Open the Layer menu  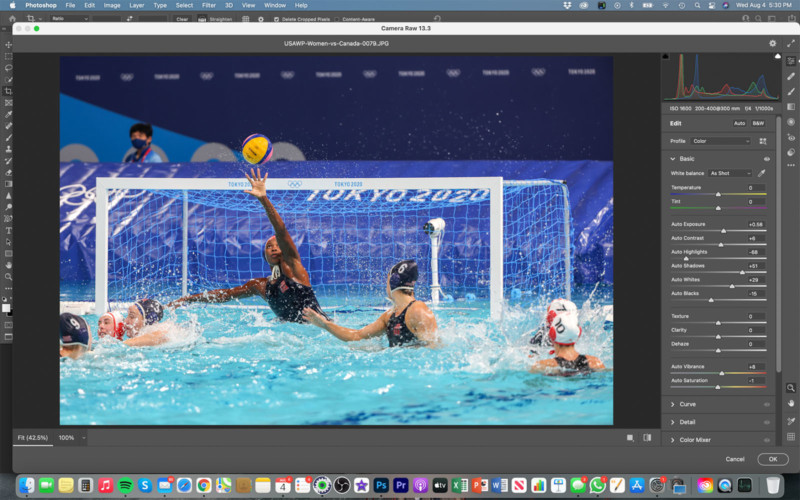[x=136, y=5]
